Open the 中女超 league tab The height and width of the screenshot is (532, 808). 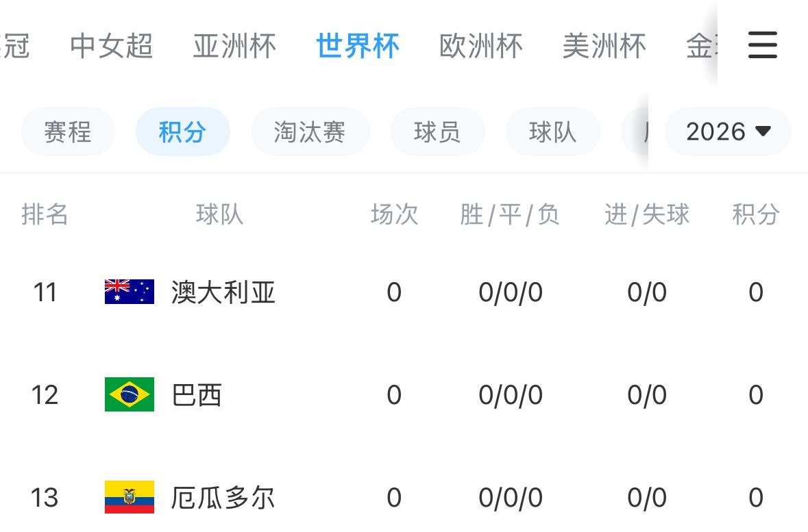click(111, 46)
